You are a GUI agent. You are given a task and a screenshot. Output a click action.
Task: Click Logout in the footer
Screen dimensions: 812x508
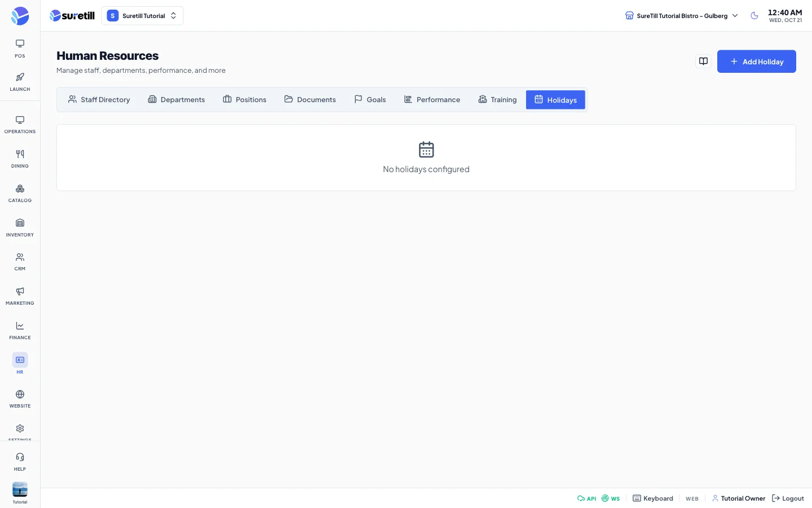(788, 498)
